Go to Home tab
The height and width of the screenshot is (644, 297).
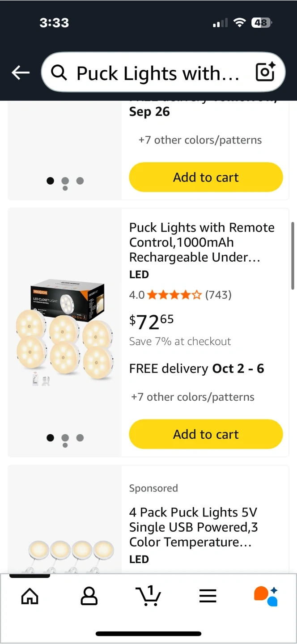[30, 596]
